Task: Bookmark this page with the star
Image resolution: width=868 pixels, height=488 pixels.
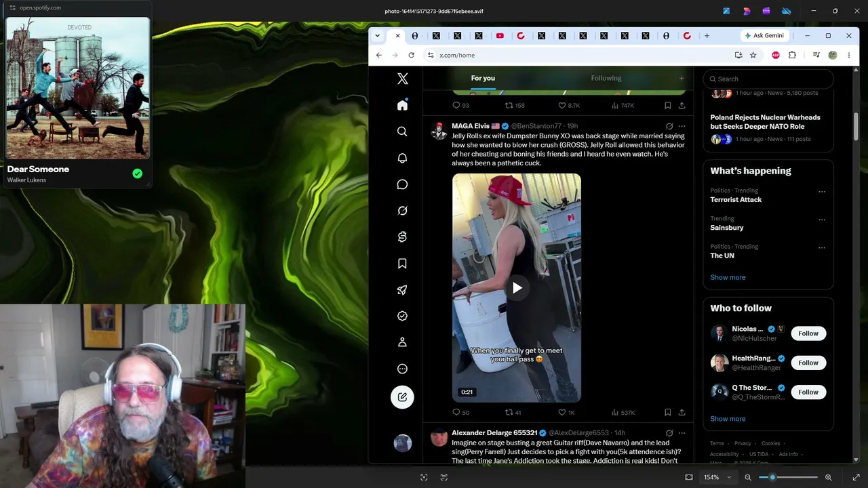Action: pyautogui.click(x=753, y=55)
